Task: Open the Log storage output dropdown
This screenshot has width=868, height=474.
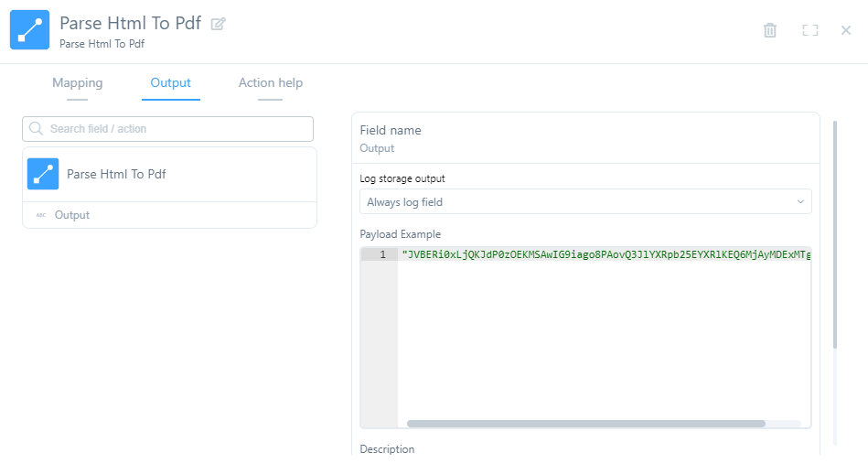Action: [585, 201]
